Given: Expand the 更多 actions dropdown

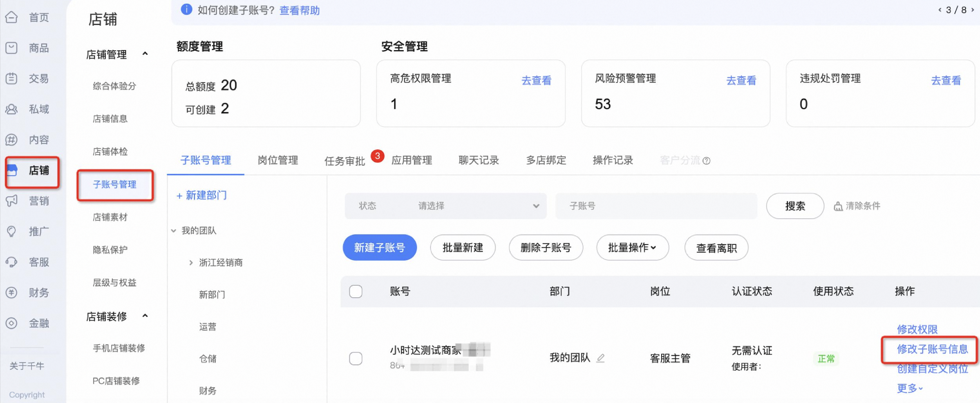Looking at the screenshot, I should 909,388.
